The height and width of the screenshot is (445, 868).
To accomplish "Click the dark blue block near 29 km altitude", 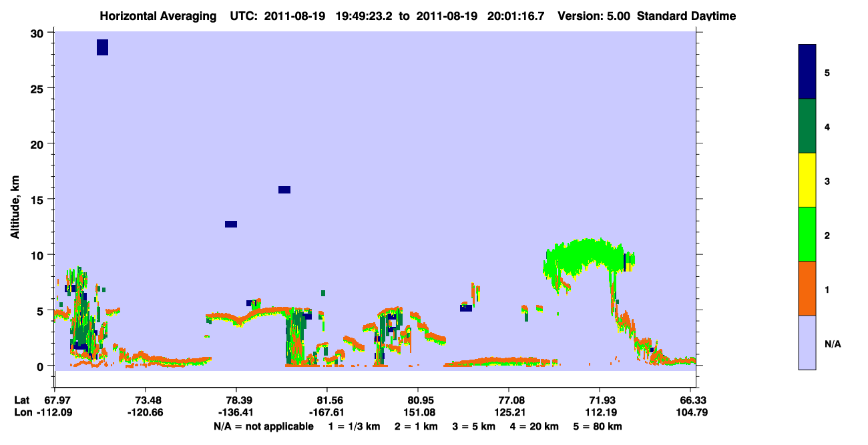I will click(x=102, y=47).
